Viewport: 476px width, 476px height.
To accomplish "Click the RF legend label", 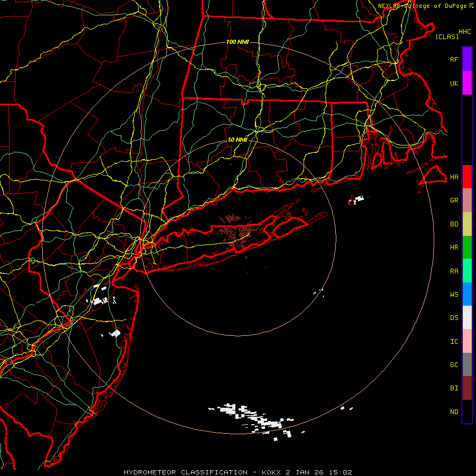I will [454, 59].
